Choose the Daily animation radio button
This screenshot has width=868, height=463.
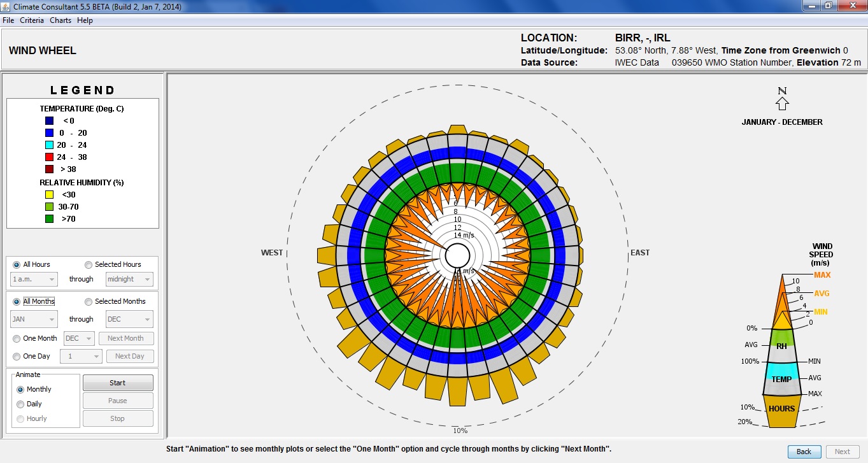click(20, 404)
